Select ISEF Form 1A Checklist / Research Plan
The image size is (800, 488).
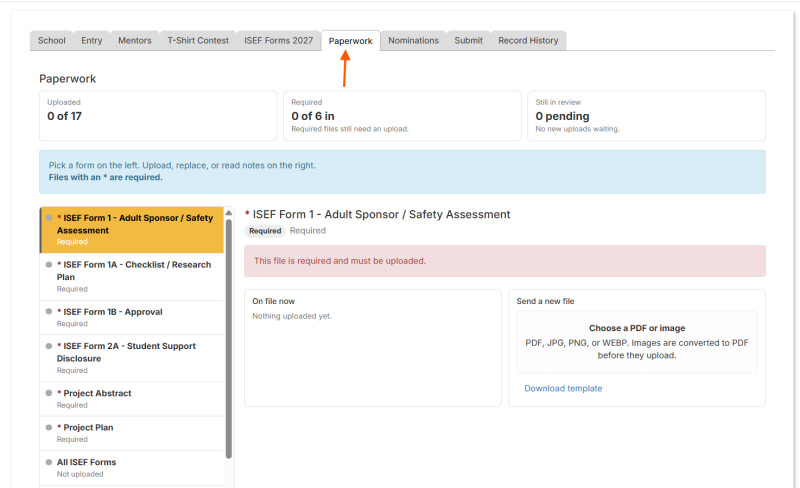132,277
